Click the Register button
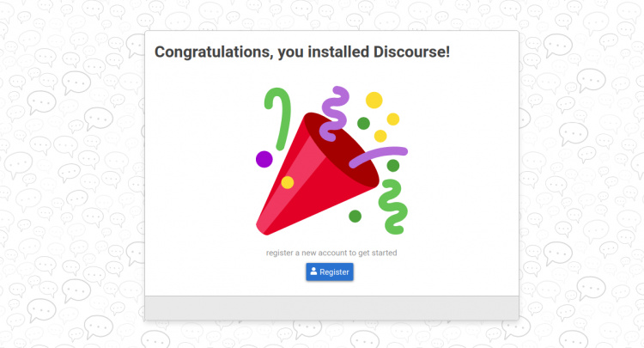The height and width of the screenshot is (348, 644). click(x=330, y=272)
